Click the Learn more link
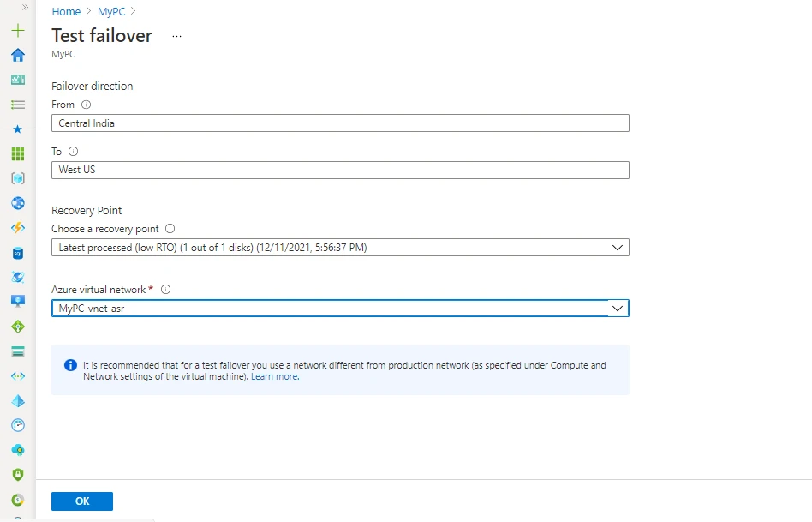 [x=274, y=375]
